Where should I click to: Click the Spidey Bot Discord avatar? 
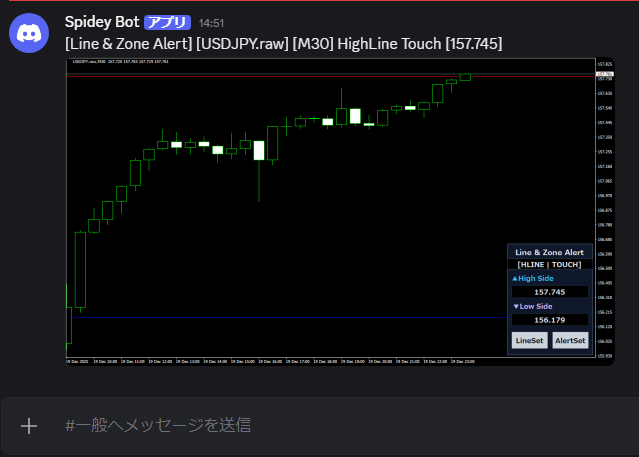point(29,33)
